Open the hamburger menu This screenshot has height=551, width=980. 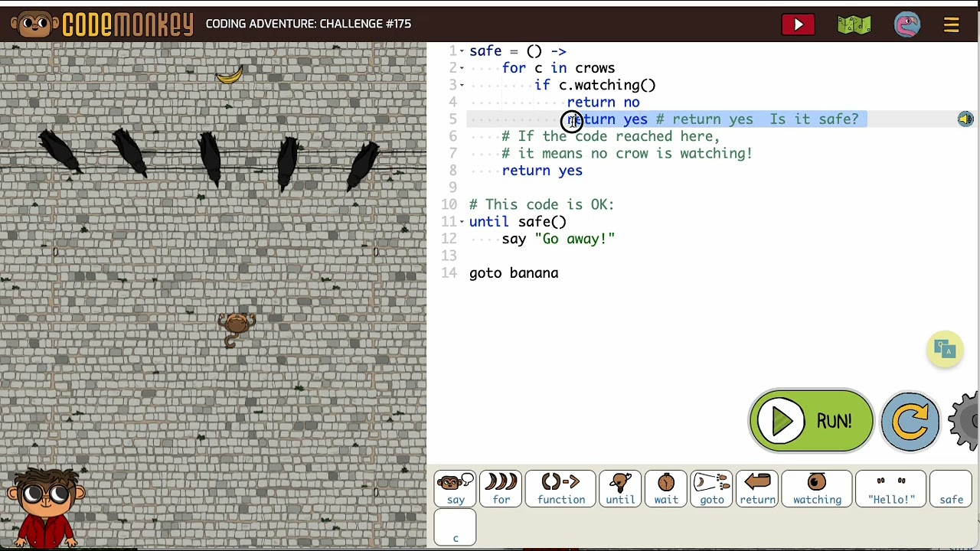point(952,24)
